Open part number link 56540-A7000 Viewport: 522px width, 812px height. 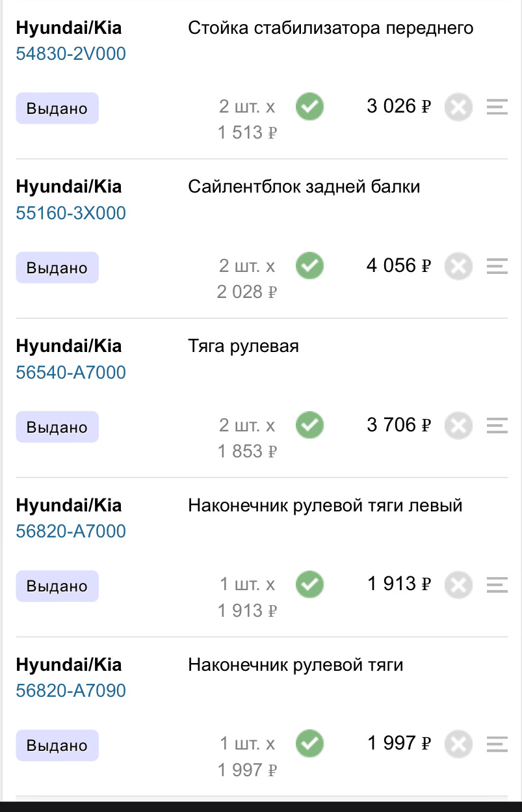coord(72,372)
